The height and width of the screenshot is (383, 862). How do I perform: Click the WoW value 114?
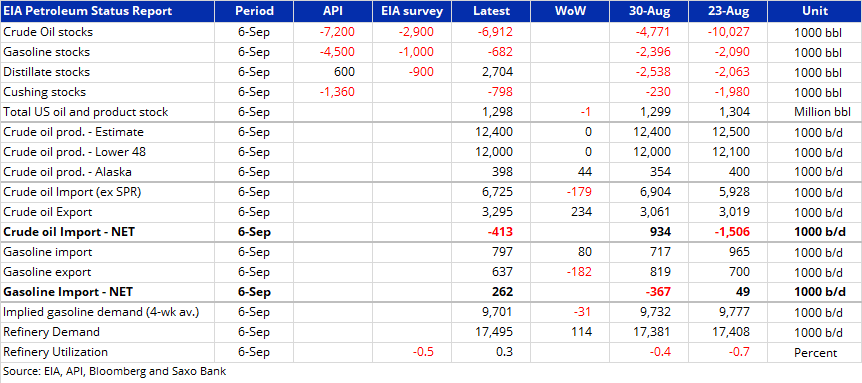[582, 332]
